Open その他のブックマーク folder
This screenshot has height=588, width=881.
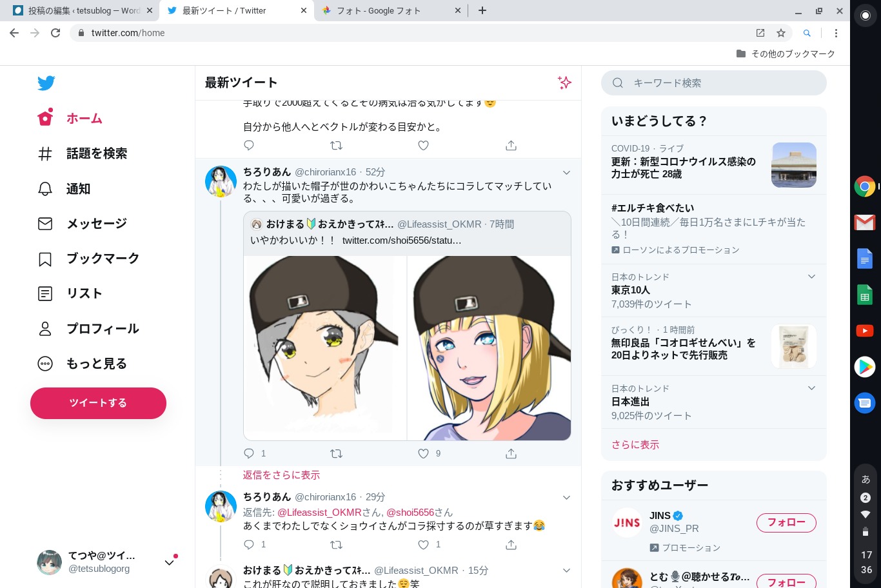[x=786, y=54]
